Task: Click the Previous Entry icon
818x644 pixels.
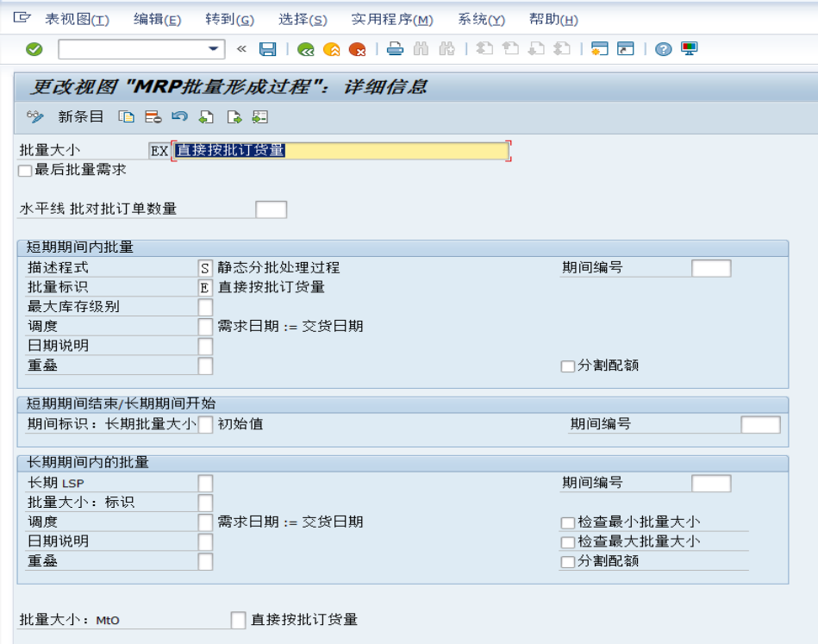Action: coord(206,117)
